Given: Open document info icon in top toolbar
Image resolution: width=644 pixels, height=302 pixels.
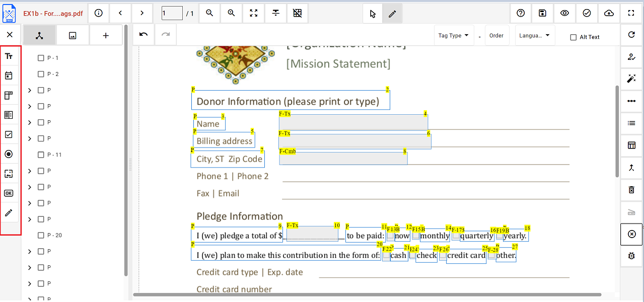Looking at the screenshot, I should tap(99, 13).
